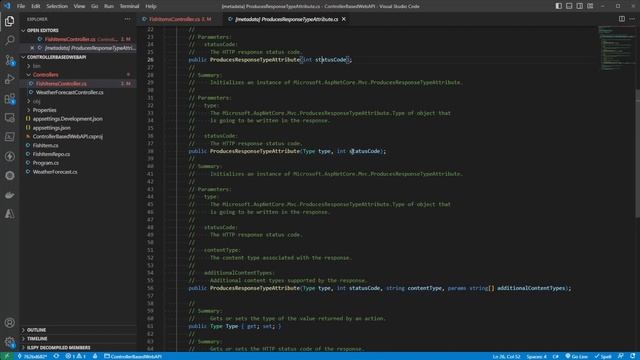Open editor more actions ellipsis
Viewport: 640px width, 360px height.
pos(632,19)
